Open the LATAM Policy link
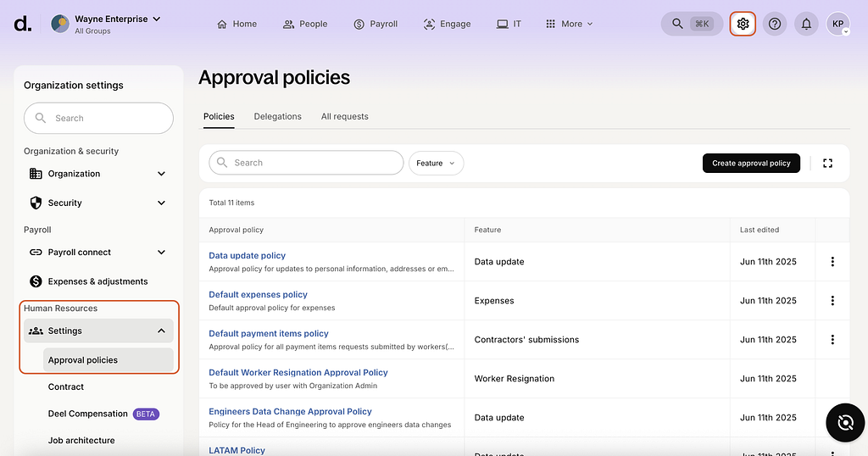Screen dimensions: 868x456 click(237, 450)
